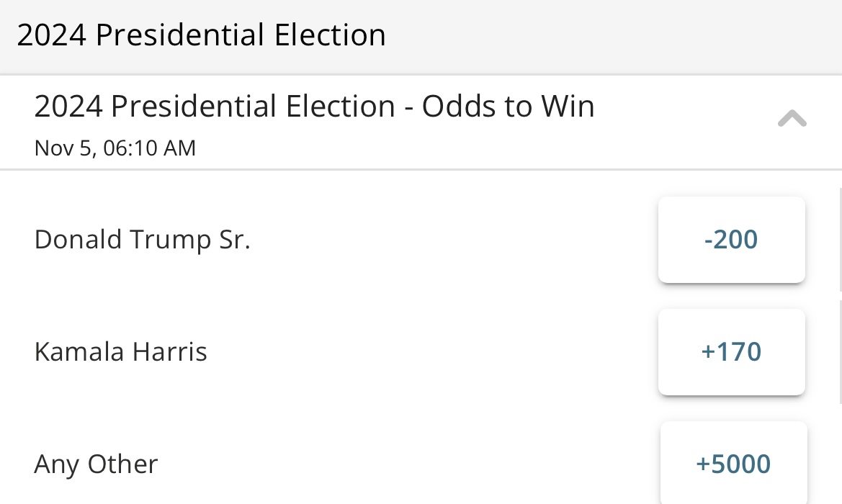Screen dimensions: 842x504
Task: Collapse the Odds to Win section chevron
Action: point(792,119)
